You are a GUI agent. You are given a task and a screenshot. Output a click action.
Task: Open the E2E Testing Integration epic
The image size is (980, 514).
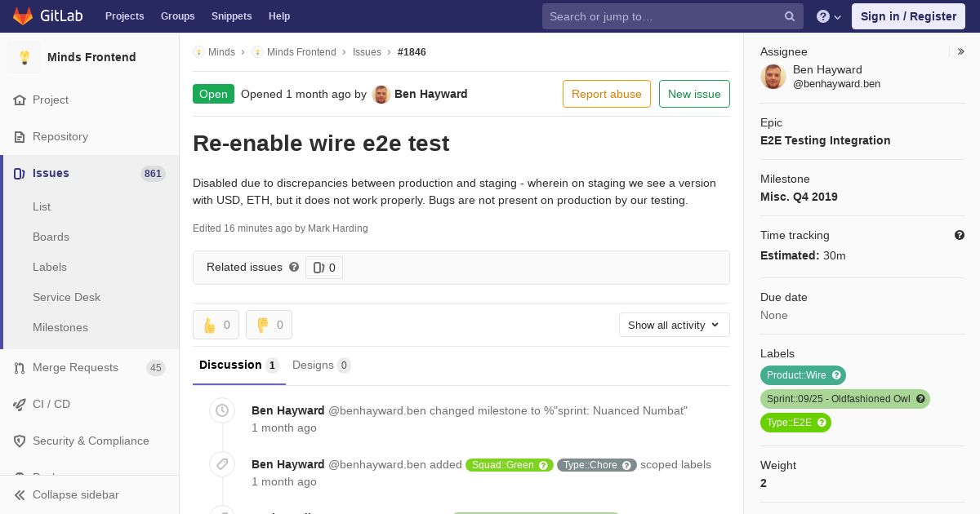826,140
